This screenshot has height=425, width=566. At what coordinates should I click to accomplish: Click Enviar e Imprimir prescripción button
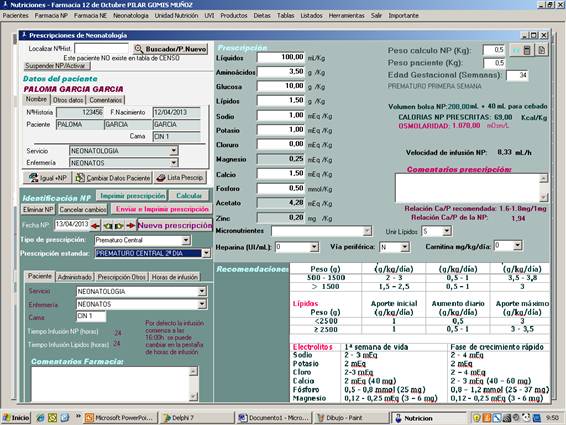point(162,209)
